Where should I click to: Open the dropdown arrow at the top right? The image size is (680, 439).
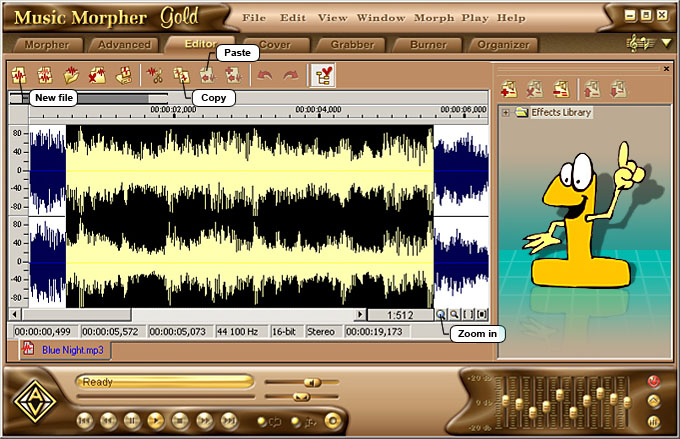point(667,43)
